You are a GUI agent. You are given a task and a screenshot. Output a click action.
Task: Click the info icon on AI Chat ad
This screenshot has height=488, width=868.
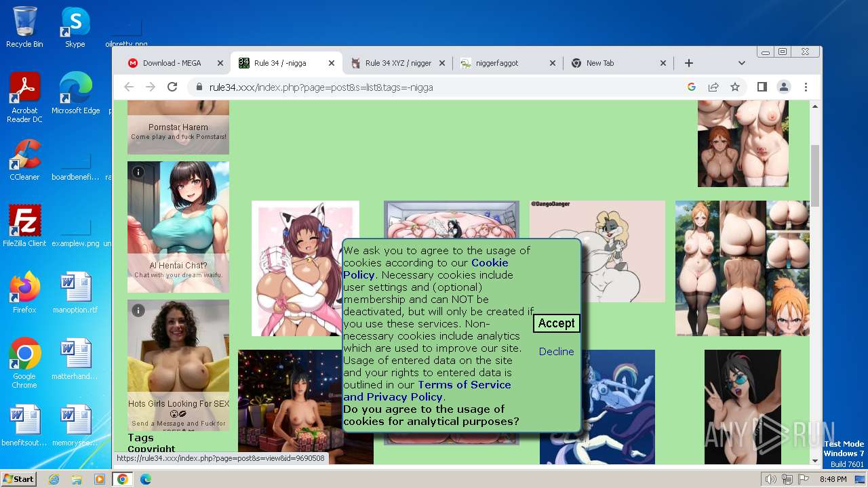138,172
